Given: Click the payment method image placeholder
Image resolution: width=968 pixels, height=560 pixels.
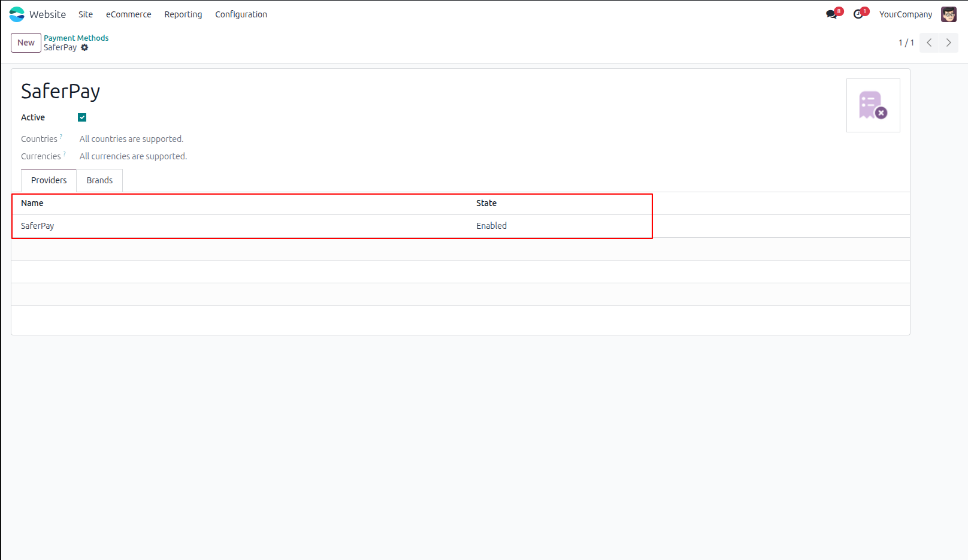Looking at the screenshot, I should coord(873,105).
